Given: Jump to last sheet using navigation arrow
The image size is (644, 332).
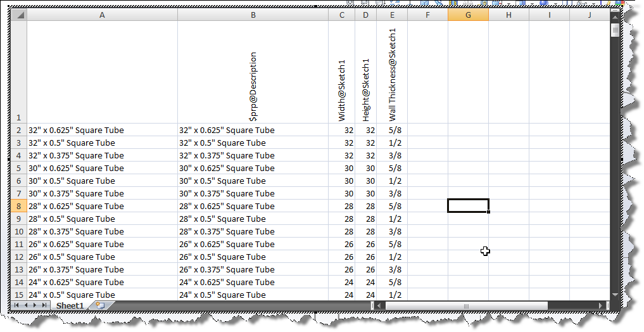Looking at the screenshot, I should (x=44, y=305).
